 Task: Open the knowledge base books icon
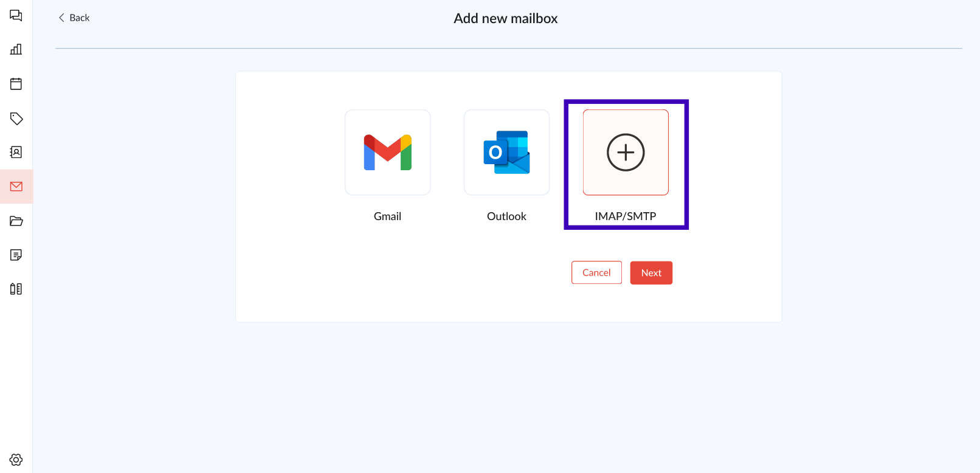(16, 289)
